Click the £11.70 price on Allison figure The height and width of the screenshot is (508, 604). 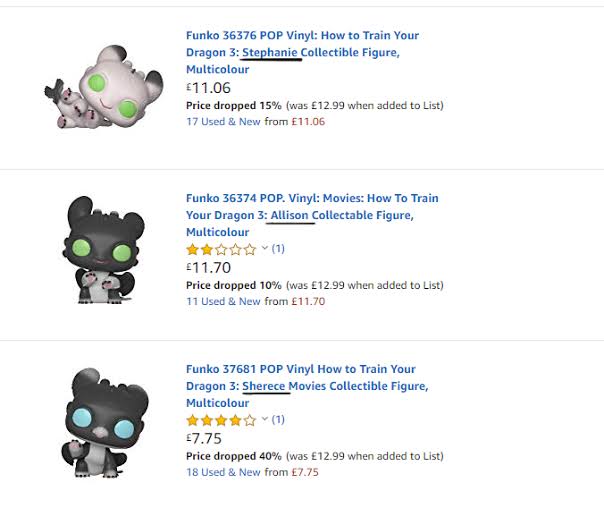pos(208,267)
